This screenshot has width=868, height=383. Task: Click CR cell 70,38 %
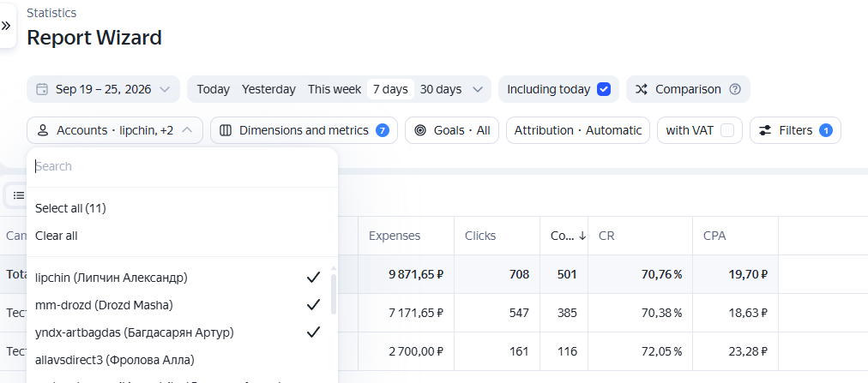tap(661, 313)
